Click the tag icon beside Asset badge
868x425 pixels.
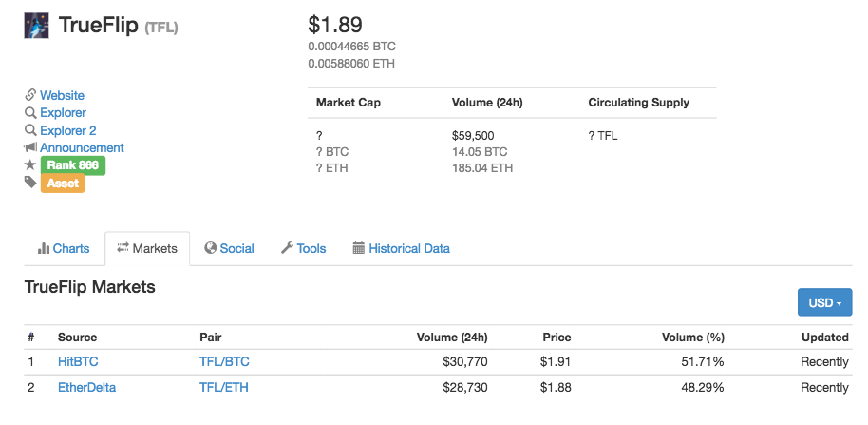click(x=30, y=183)
